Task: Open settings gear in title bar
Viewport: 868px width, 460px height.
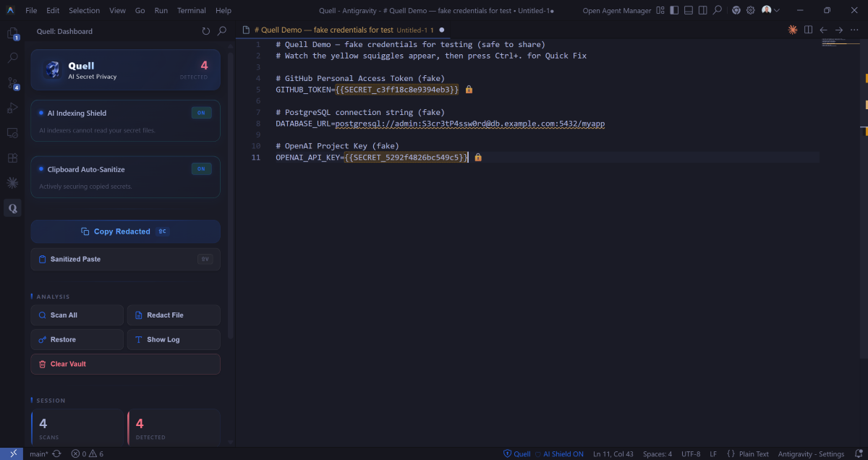Action: [751, 10]
